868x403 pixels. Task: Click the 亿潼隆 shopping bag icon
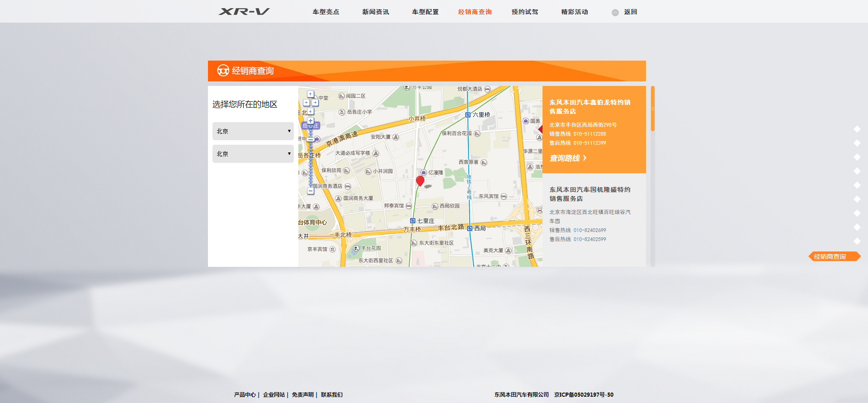tap(424, 172)
